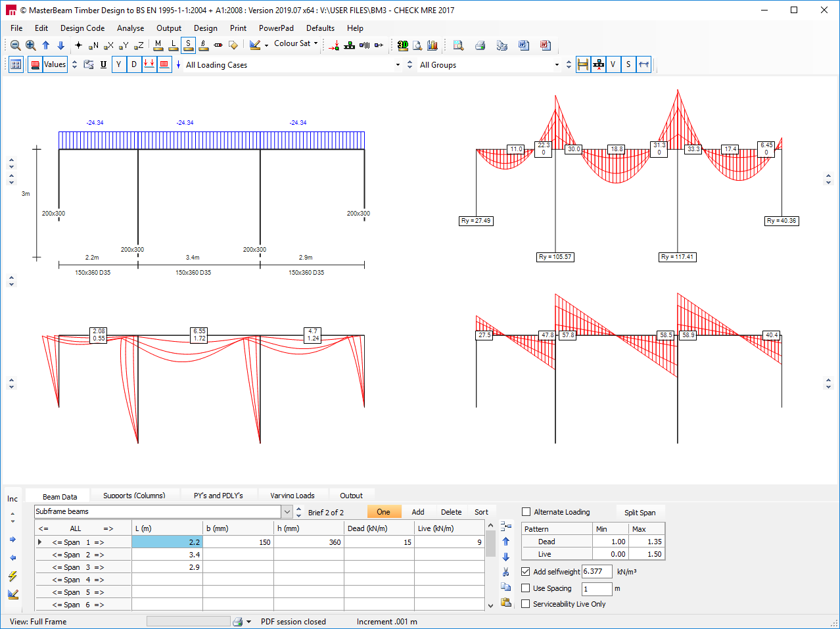
Task: Click the 3D view icon
Action: [x=403, y=45]
